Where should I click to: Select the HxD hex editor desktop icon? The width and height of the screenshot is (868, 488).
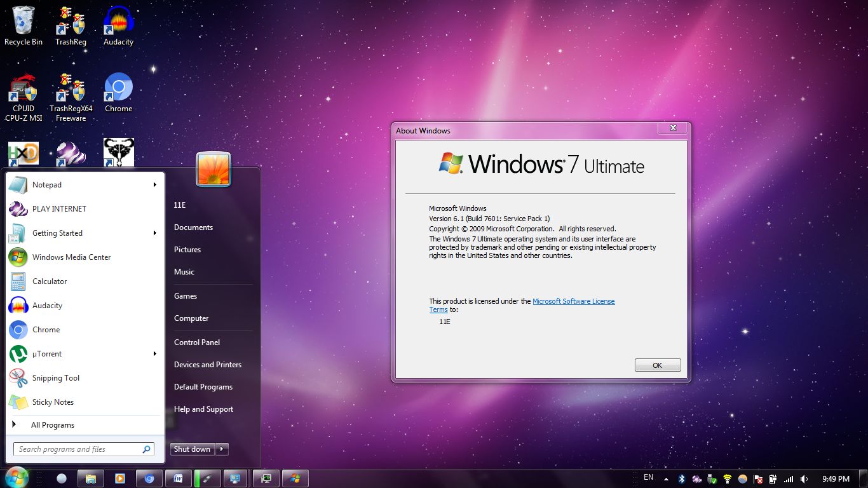[x=24, y=154]
